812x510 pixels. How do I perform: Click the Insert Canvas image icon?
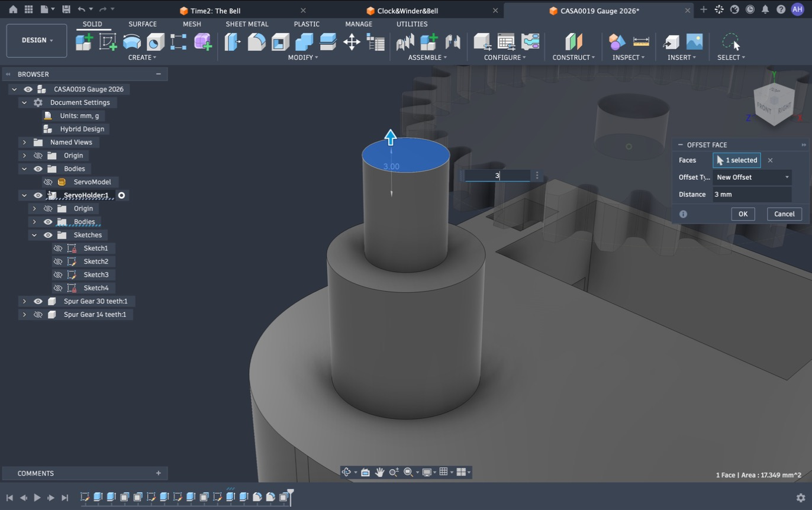tap(694, 42)
